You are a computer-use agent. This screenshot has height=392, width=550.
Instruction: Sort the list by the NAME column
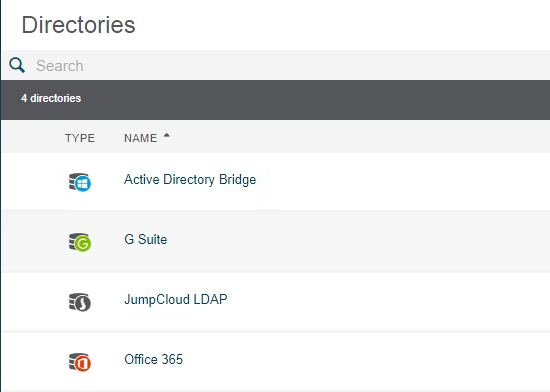(x=140, y=138)
